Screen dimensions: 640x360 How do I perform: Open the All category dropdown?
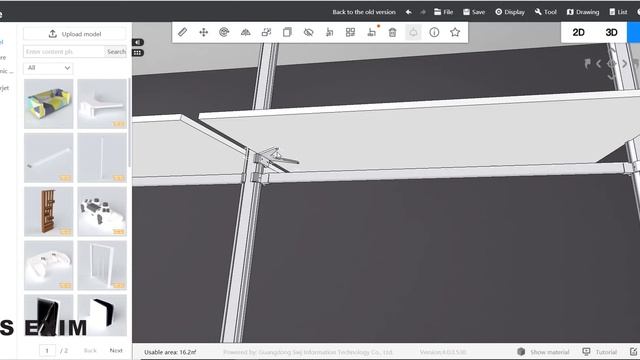point(48,68)
